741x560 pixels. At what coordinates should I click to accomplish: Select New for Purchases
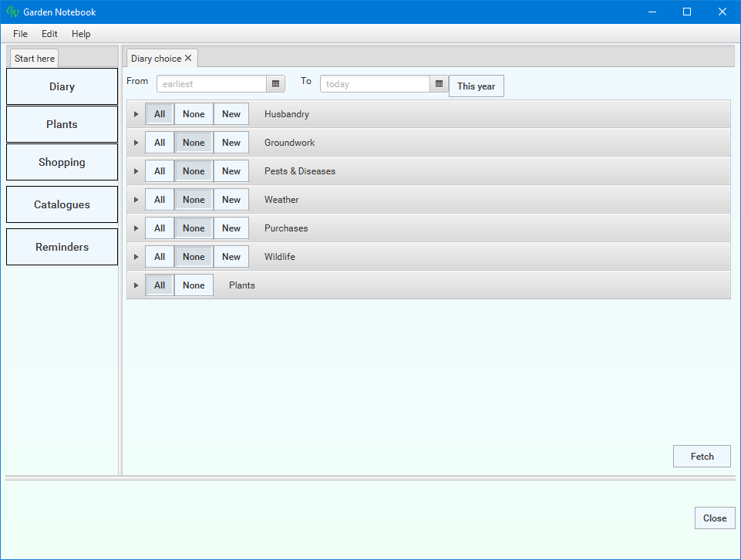231,228
